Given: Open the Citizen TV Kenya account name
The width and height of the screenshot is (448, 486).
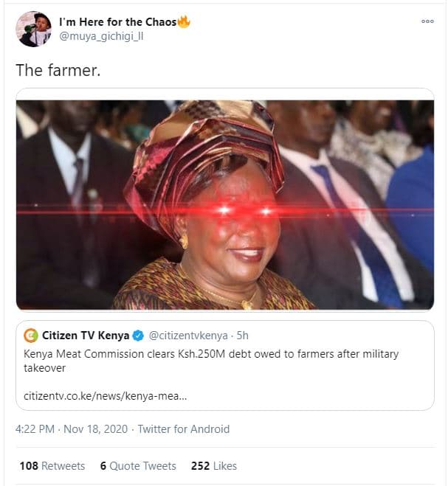Looking at the screenshot, I should (84, 336).
